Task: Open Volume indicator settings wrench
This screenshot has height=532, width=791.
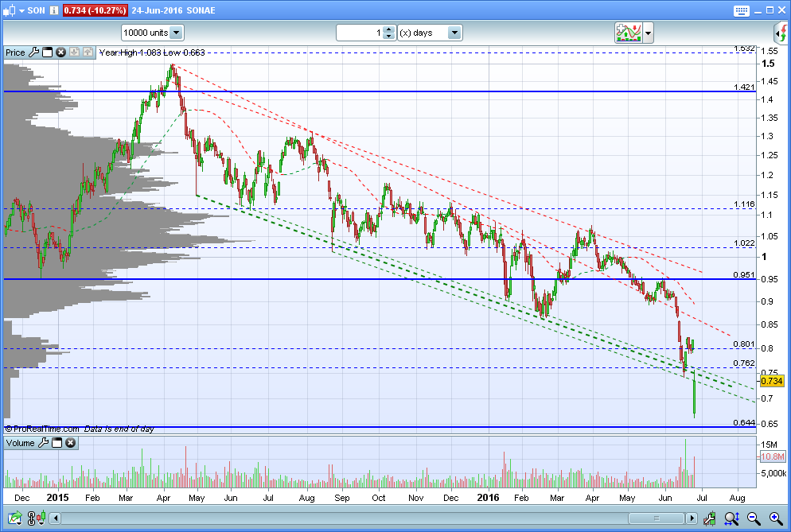Action: pos(44,442)
